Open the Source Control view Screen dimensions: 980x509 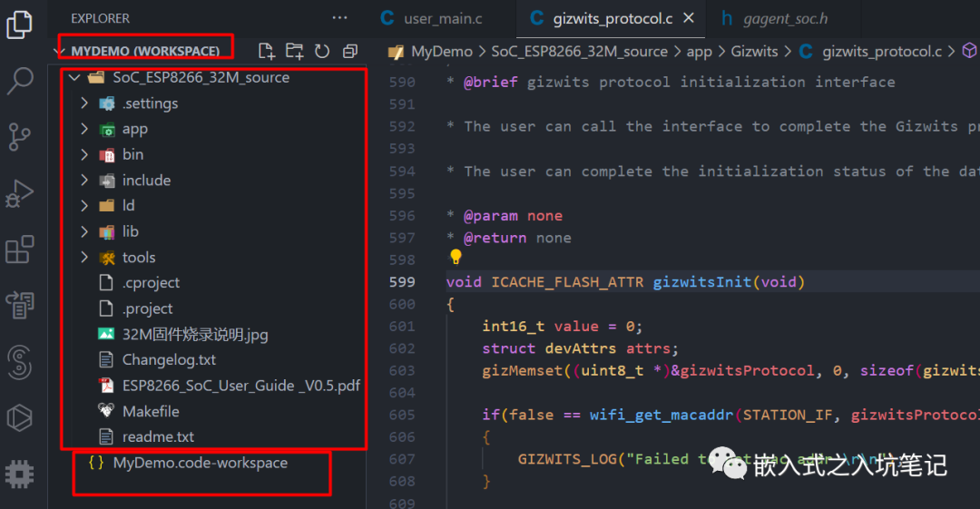click(19, 136)
